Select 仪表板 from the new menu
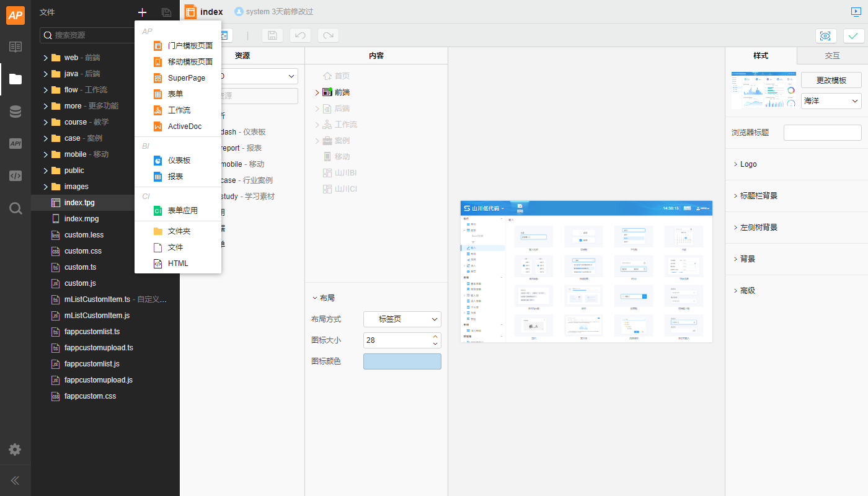 (x=179, y=161)
